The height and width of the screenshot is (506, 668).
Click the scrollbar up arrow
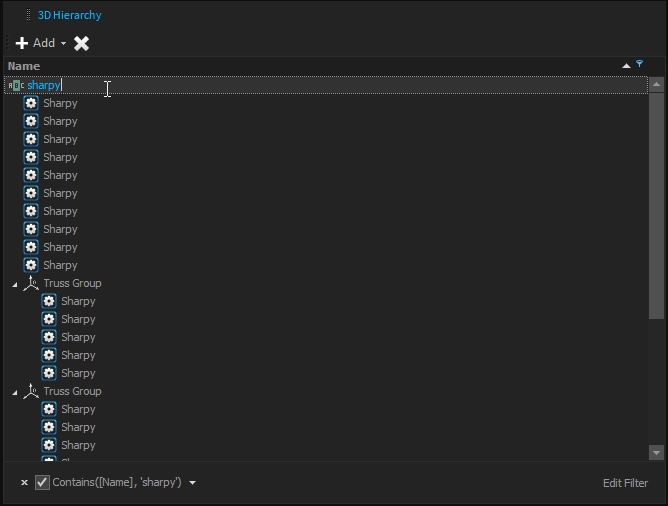coord(657,86)
